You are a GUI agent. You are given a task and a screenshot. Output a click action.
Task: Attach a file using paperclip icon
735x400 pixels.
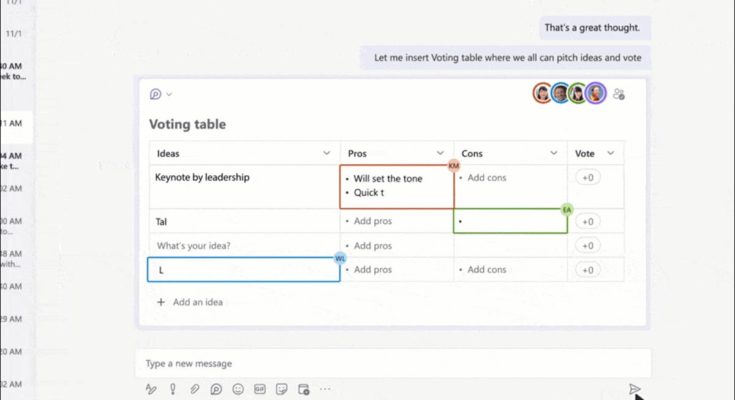(194, 389)
